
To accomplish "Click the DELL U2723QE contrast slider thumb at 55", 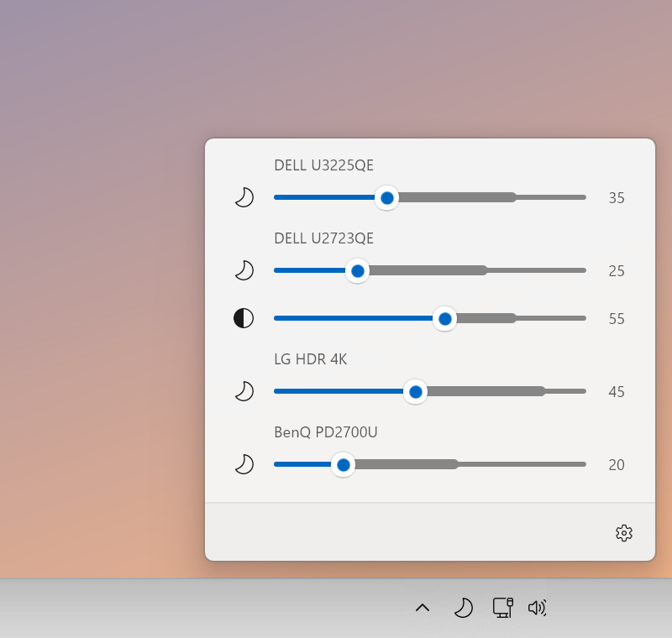I will [445, 318].
